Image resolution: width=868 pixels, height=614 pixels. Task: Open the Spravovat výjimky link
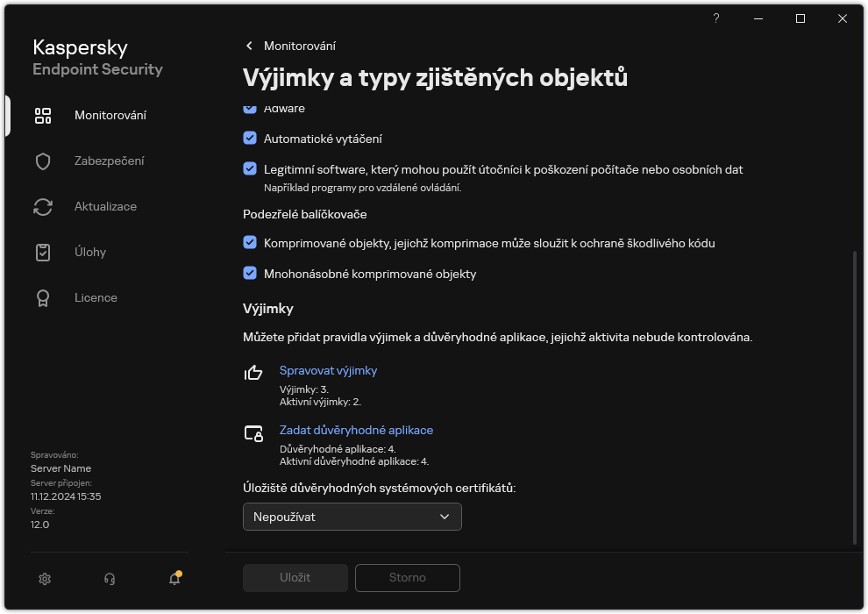pos(328,370)
